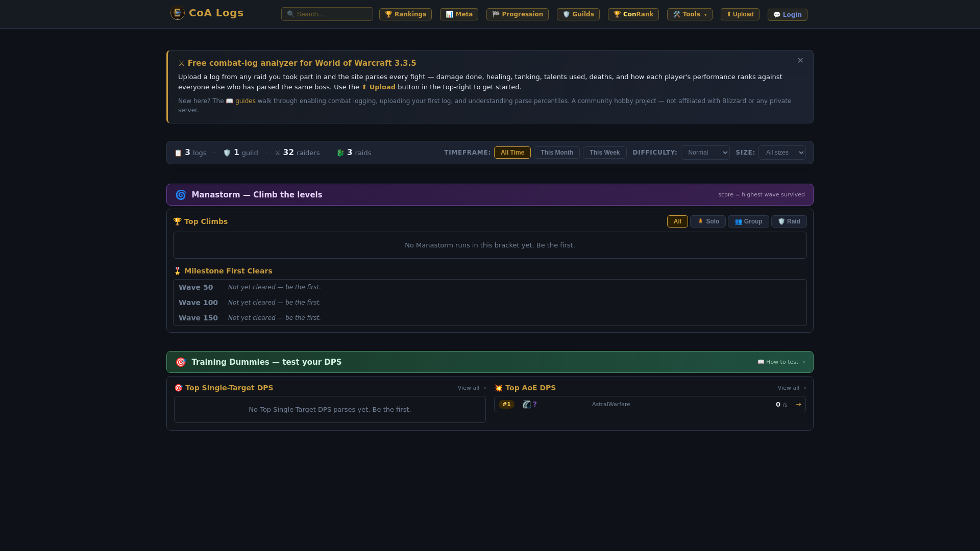Go to the Progression page

[517, 14]
